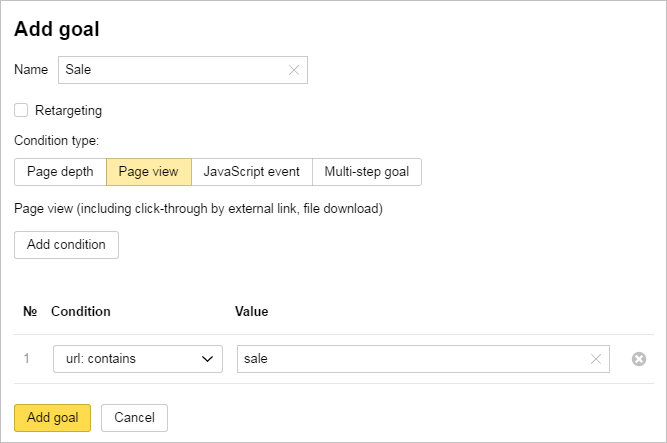Confirm with the yellow Add goal button
The width and height of the screenshot is (667, 443).
52,417
